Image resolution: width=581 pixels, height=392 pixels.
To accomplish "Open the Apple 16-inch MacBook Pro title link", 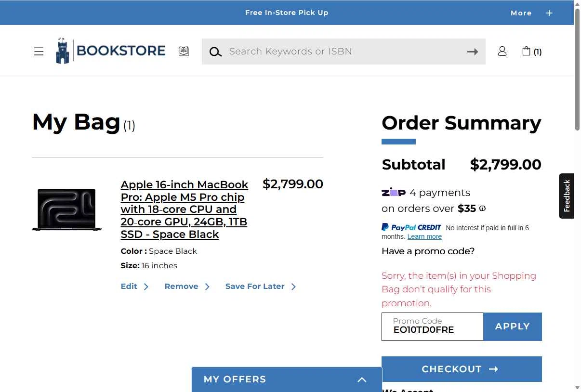I will (x=185, y=209).
